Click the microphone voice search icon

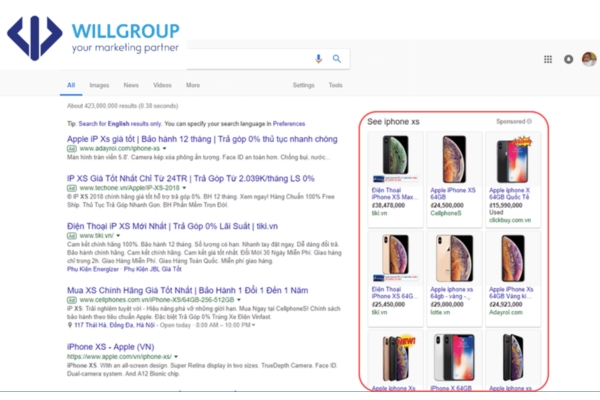[318, 59]
